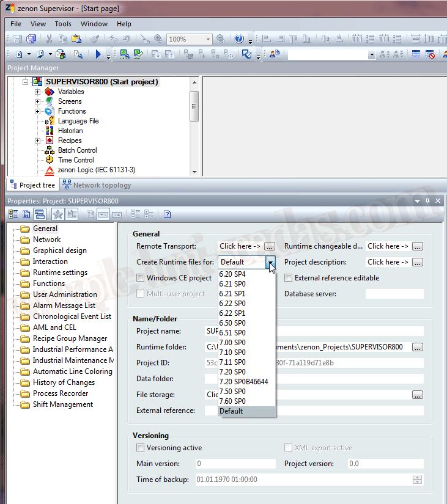Click the Start Runtime play icon

coord(98,54)
